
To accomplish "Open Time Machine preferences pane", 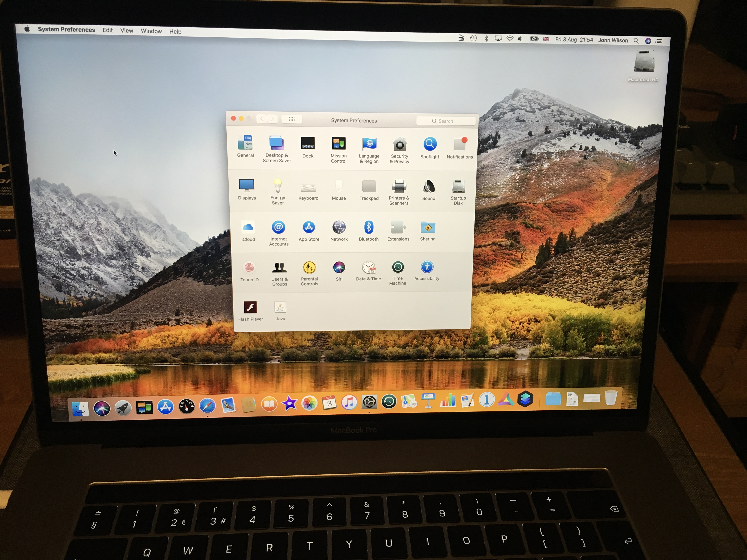I will [398, 273].
